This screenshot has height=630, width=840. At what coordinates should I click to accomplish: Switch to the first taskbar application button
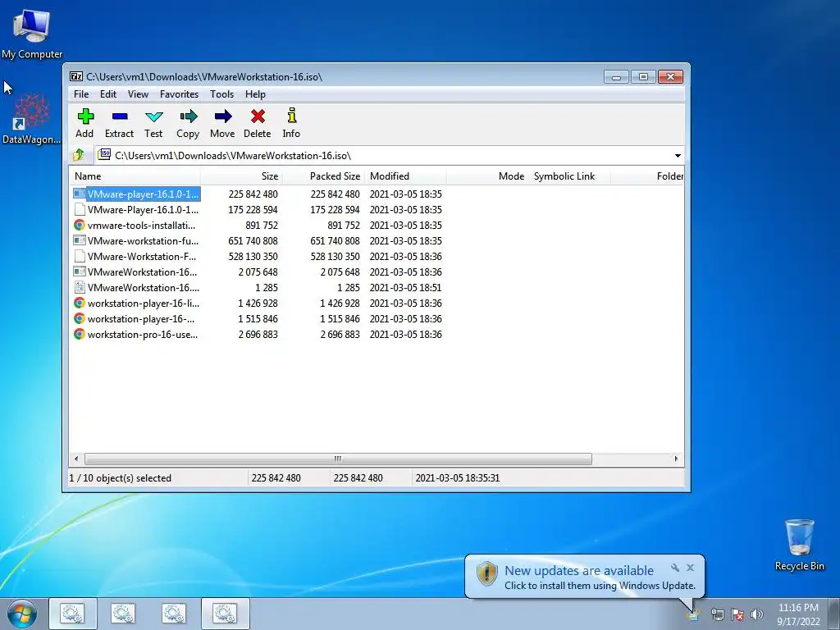[x=73, y=614]
